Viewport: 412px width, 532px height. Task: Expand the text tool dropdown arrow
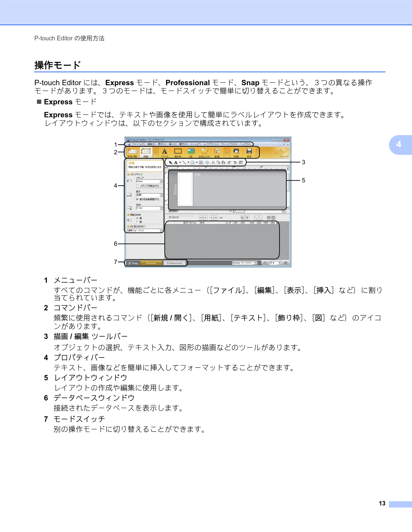click(x=180, y=162)
